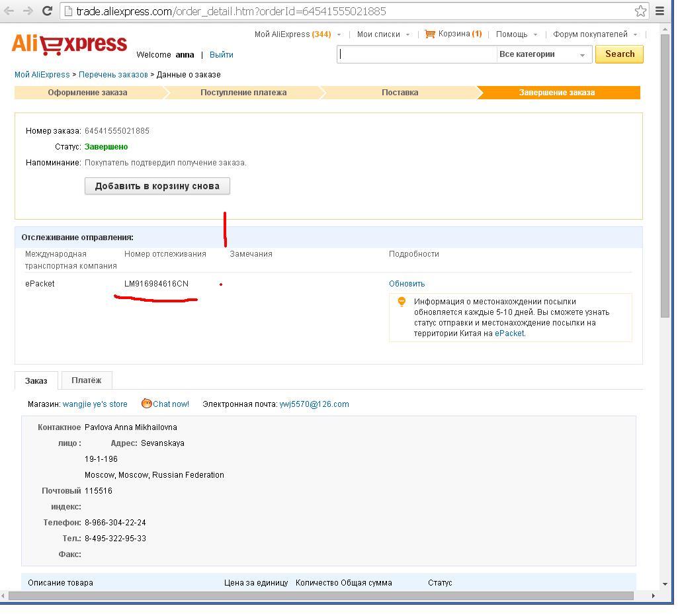Expand the Форум покупателей dropdown arrow
Screen dimensions: 680x616
(x=635, y=34)
